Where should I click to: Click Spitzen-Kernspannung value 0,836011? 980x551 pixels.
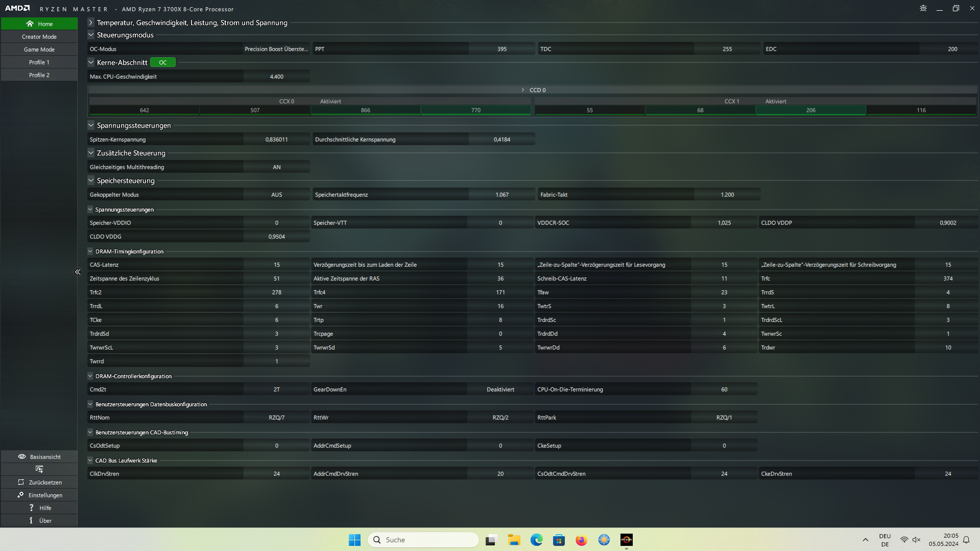tap(276, 140)
